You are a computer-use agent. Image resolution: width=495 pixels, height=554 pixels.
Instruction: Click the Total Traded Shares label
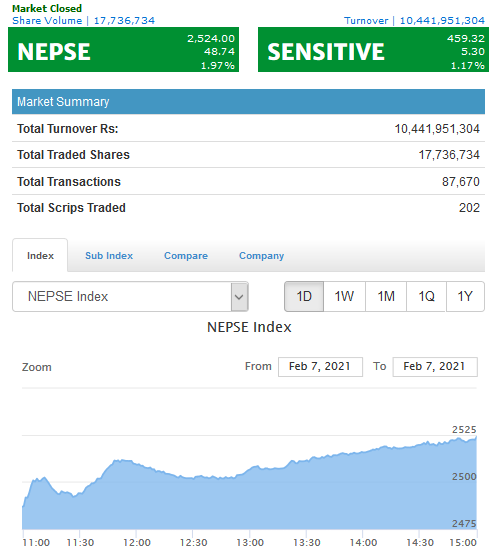pos(73,155)
